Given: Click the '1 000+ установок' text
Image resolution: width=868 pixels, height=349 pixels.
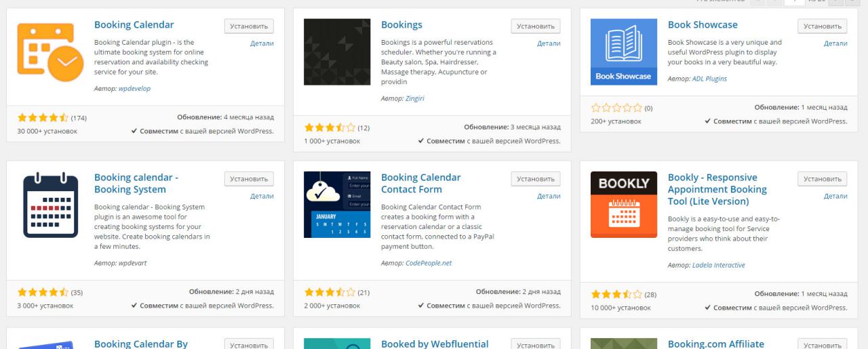Looking at the screenshot, I should pyautogui.click(x=332, y=141).
